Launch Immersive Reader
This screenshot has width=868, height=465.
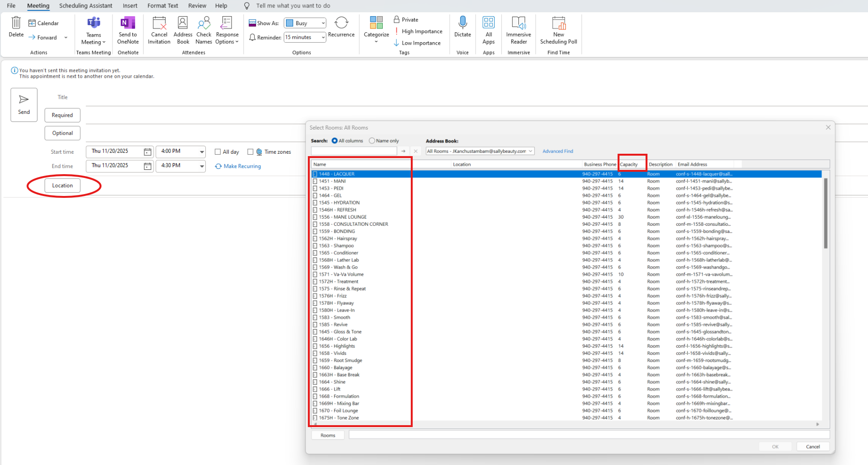519,30
